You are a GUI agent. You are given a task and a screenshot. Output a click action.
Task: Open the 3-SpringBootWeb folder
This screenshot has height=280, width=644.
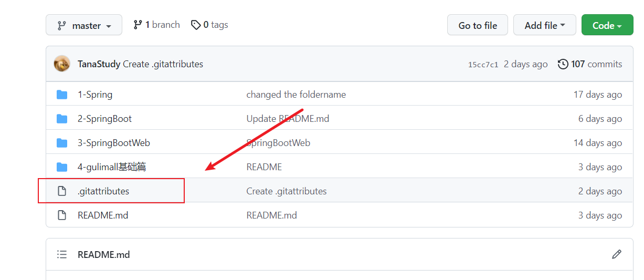[x=114, y=143]
